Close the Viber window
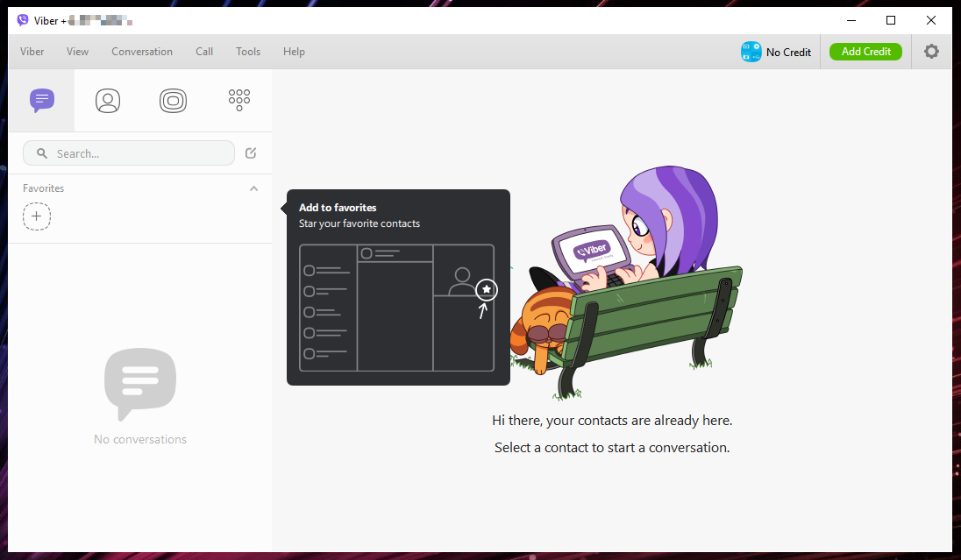Viewport: 961px width, 560px height. coord(931,20)
